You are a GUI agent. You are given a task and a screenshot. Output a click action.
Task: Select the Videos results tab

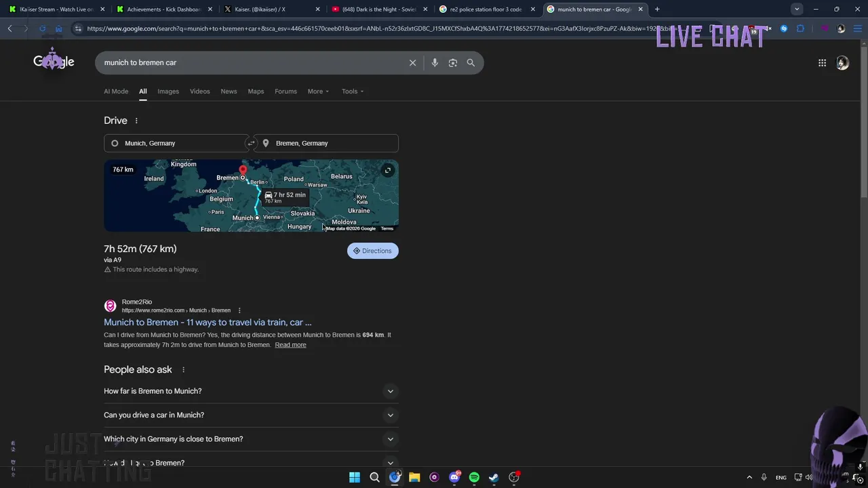pyautogui.click(x=199, y=91)
